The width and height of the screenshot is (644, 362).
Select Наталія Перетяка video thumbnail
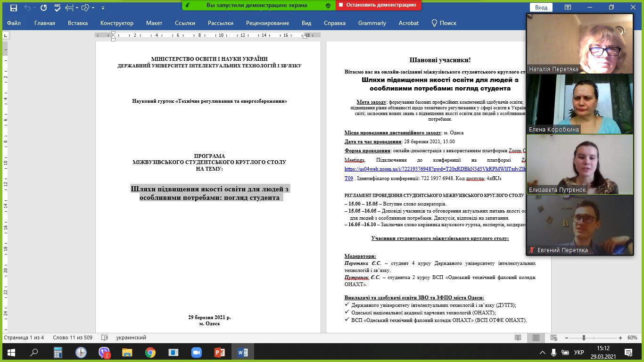(x=580, y=43)
